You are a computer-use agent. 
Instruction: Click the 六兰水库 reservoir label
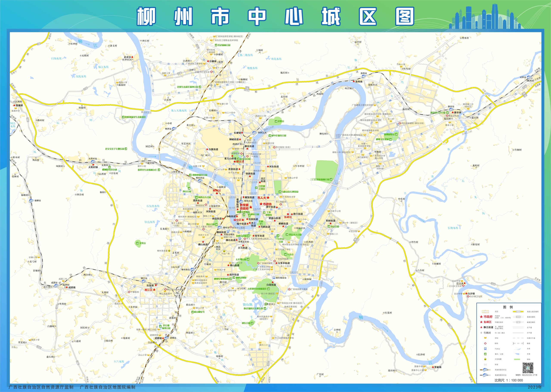point(119,361)
